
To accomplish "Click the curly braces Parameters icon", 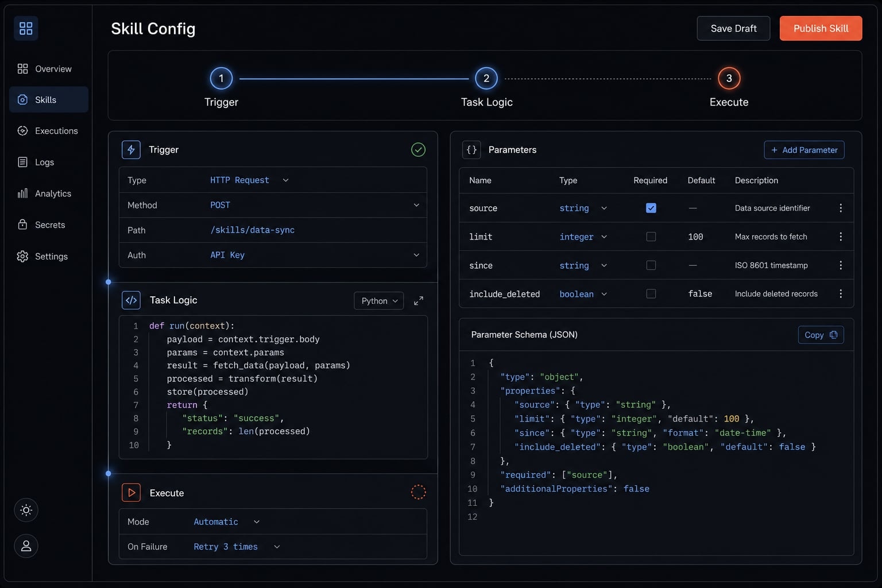I will point(471,150).
